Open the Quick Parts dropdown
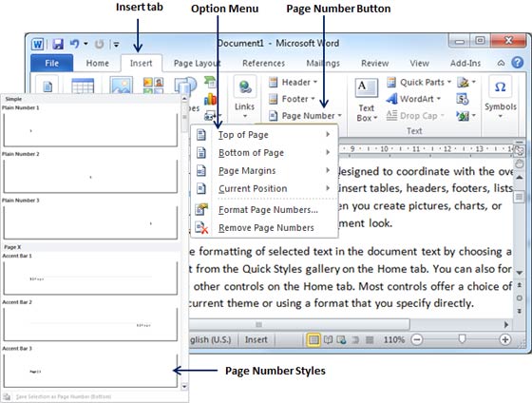The width and height of the screenshot is (532, 403). point(419,82)
